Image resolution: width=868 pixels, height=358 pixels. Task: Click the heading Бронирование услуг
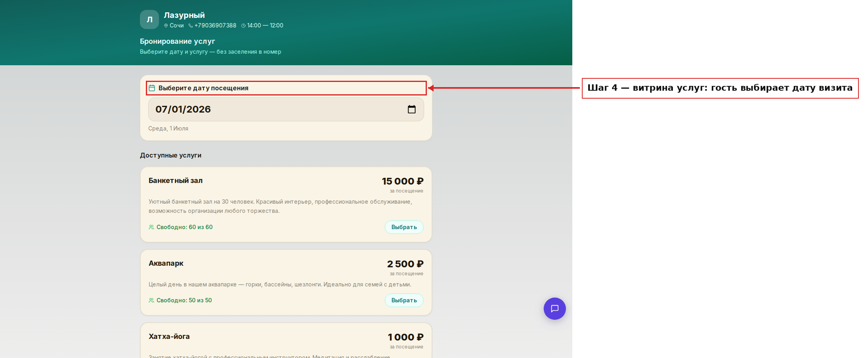tap(177, 41)
